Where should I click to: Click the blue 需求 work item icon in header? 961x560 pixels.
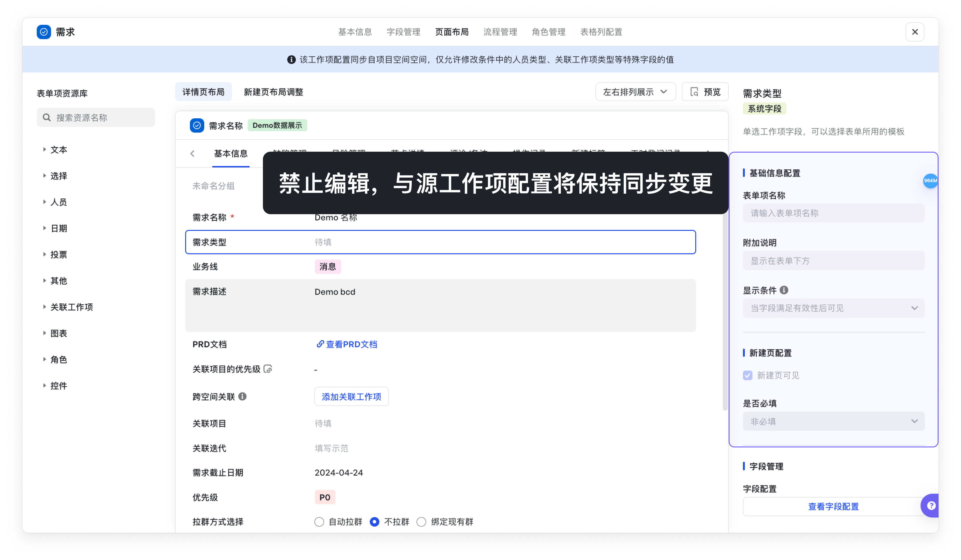(44, 32)
